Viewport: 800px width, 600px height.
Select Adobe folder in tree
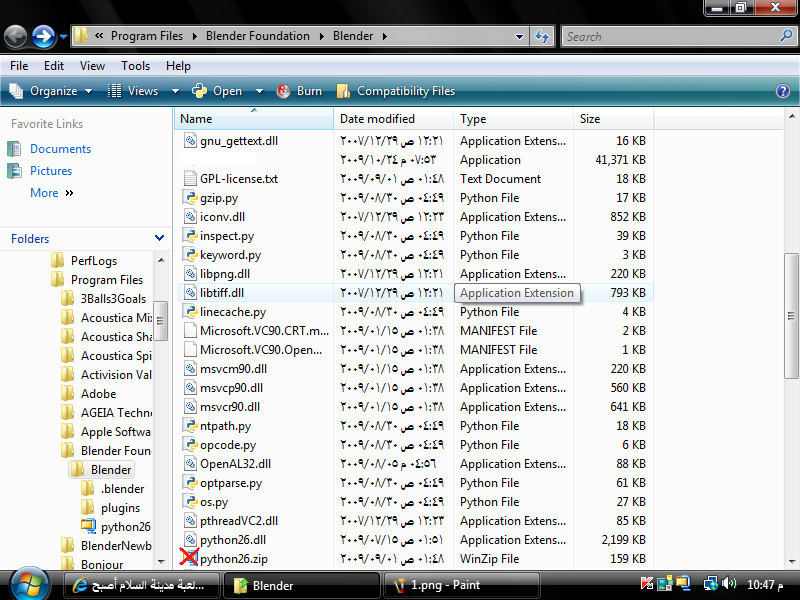[x=98, y=394]
